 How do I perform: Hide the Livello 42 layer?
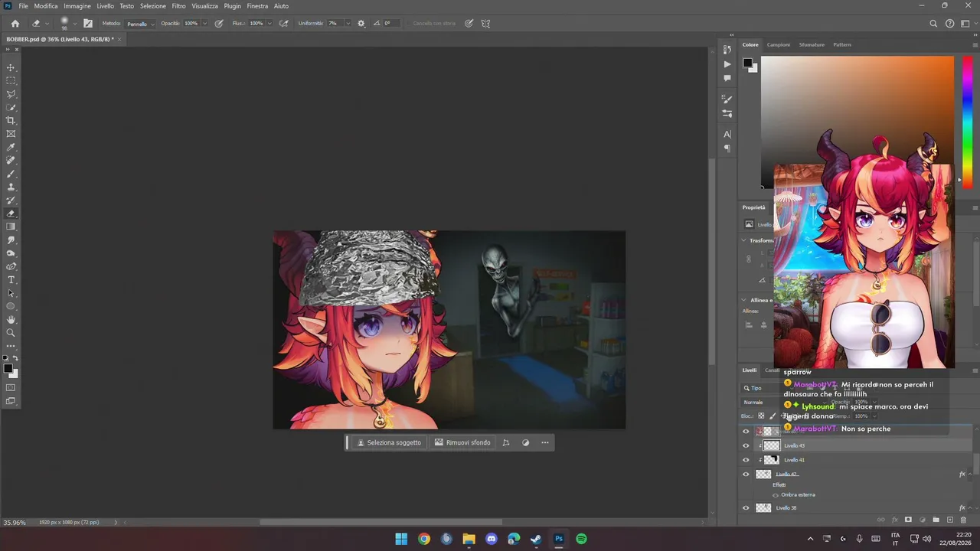[x=746, y=474]
